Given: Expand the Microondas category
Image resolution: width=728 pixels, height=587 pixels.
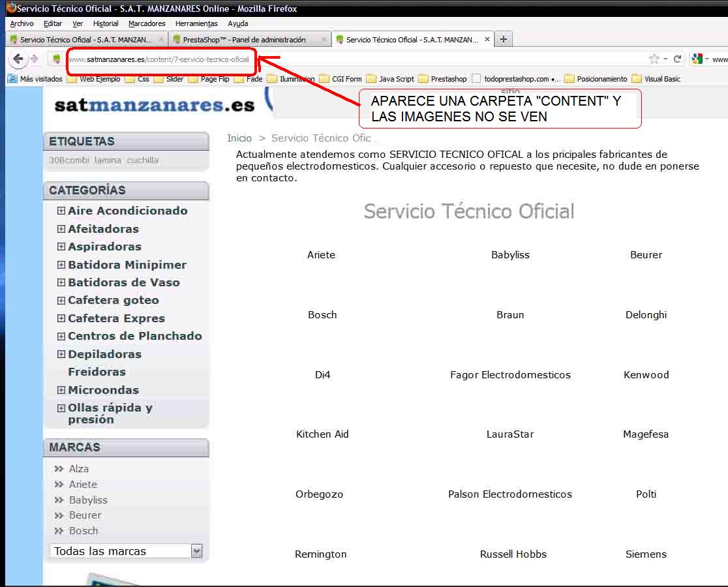Looking at the screenshot, I should coord(61,390).
